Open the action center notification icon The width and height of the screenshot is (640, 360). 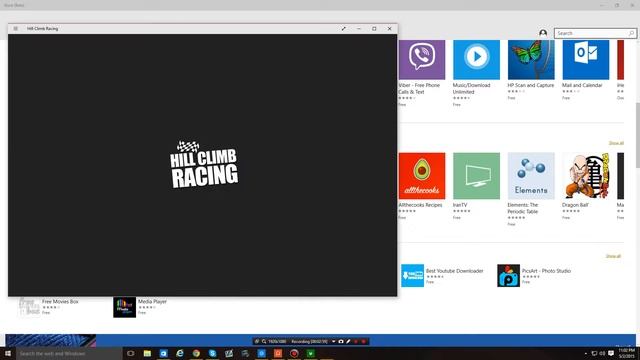(611, 353)
